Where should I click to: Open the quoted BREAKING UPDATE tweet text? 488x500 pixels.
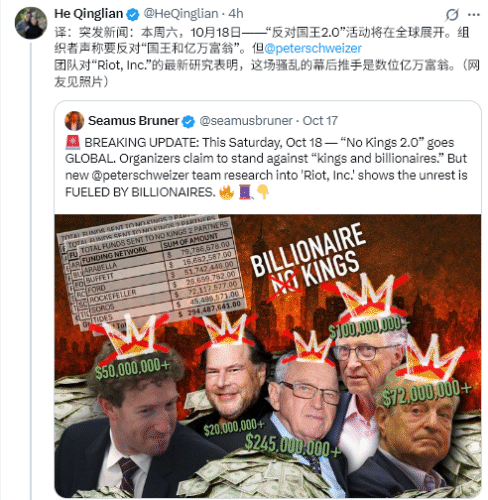[266, 167]
